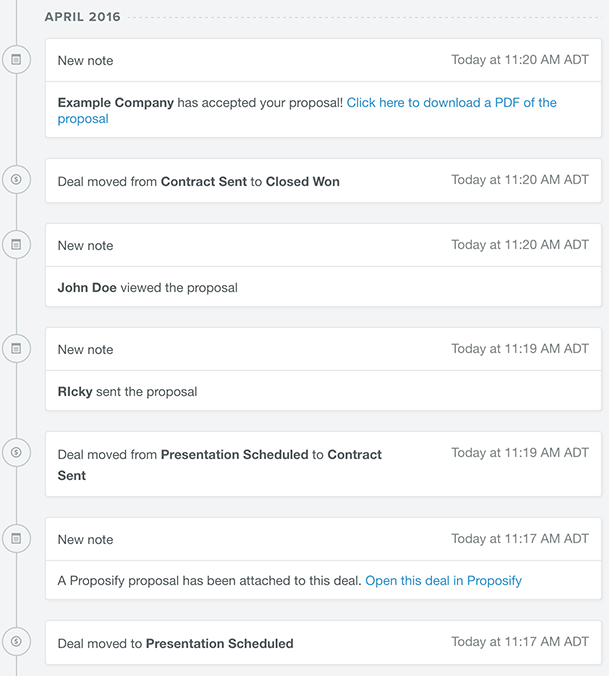Image resolution: width=609 pixels, height=676 pixels.
Task: Select 'Deal moved from Contract Sent to Closed Won' card
Action: 323,181
